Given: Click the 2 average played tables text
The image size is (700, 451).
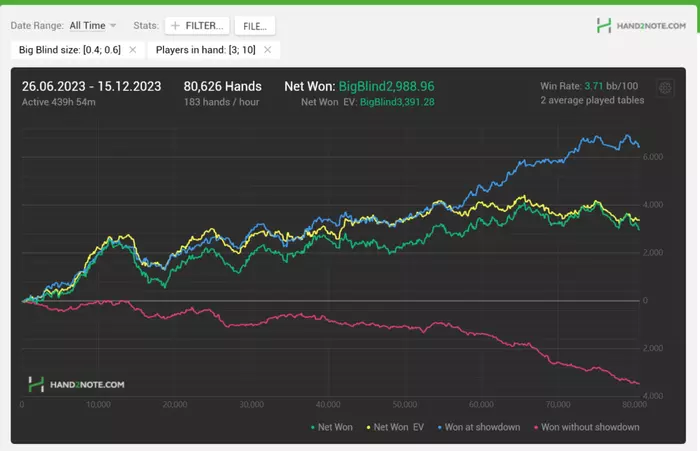Looking at the screenshot, I should 592,100.
